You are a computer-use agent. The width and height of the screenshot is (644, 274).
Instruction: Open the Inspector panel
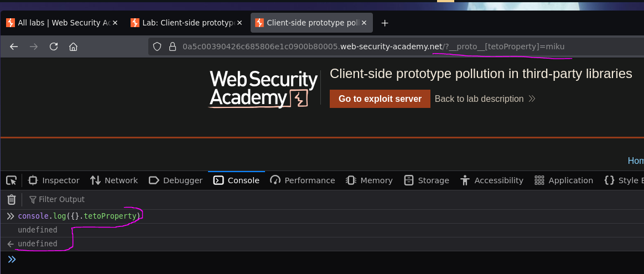pyautogui.click(x=54, y=180)
